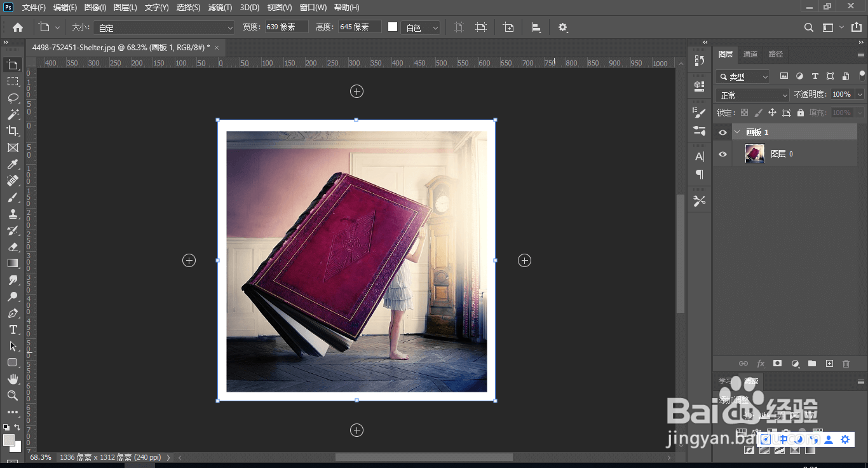Select the Crop tool
This screenshot has width=868, height=468.
[13, 131]
